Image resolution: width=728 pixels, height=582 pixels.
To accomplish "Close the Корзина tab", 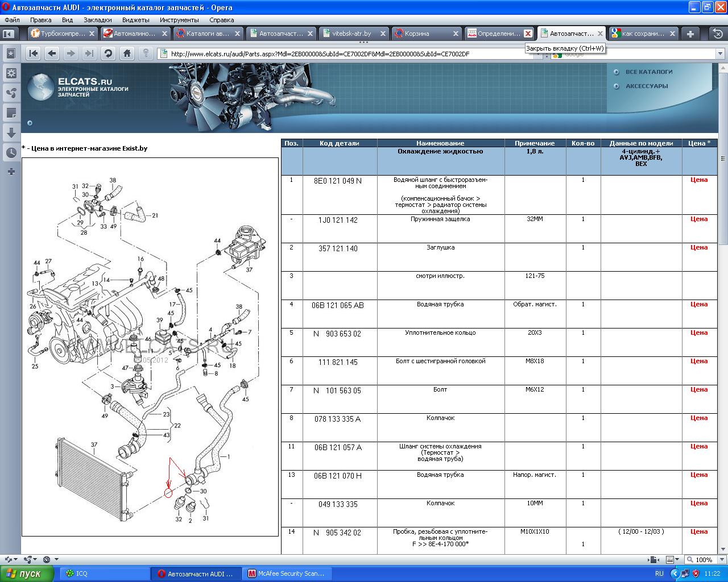I will pyautogui.click(x=455, y=34).
